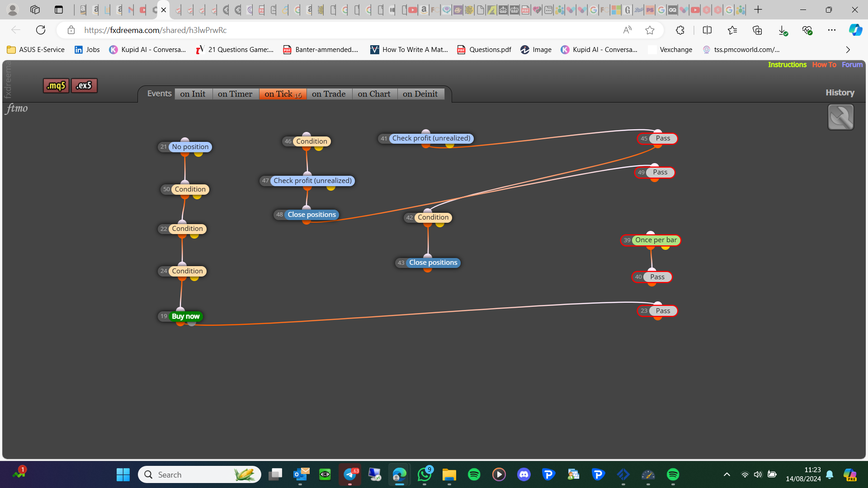Screen dimensions: 868x488
Task: Open browser extensions icon
Action: [x=680, y=30]
